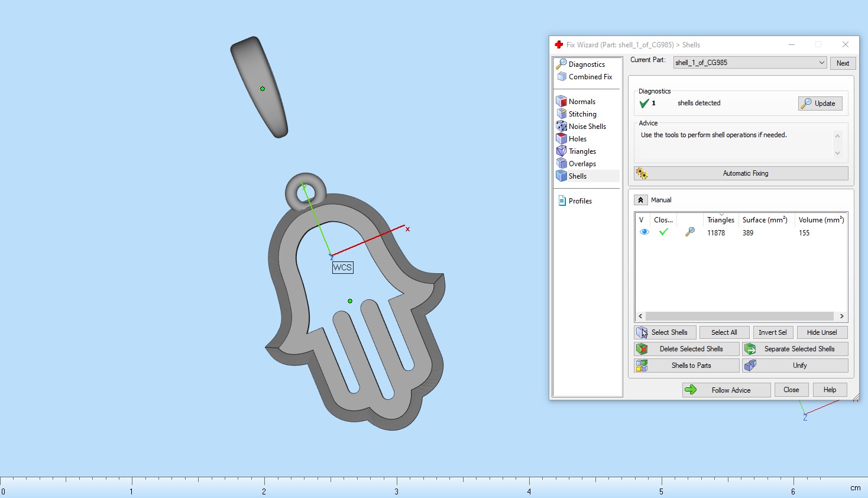Viewport: 868px width, 498px height.
Task: Click Hide Unsel button
Action: click(x=822, y=332)
